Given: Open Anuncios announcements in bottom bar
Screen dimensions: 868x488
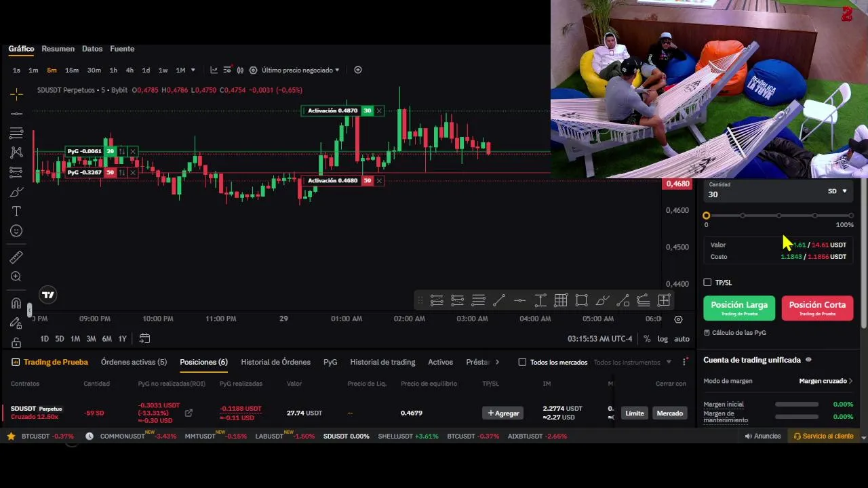Looking at the screenshot, I should [762, 436].
